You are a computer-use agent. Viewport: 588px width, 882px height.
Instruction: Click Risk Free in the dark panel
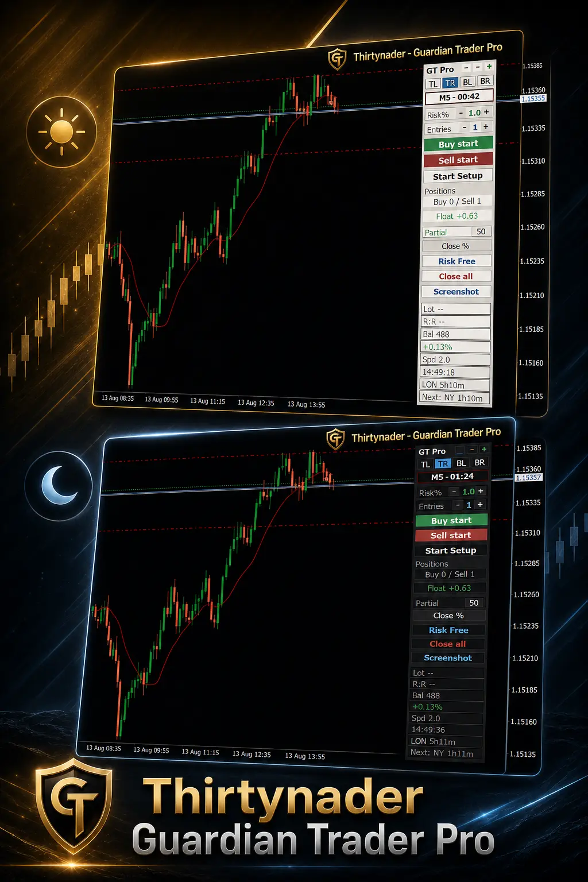coord(448,630)
